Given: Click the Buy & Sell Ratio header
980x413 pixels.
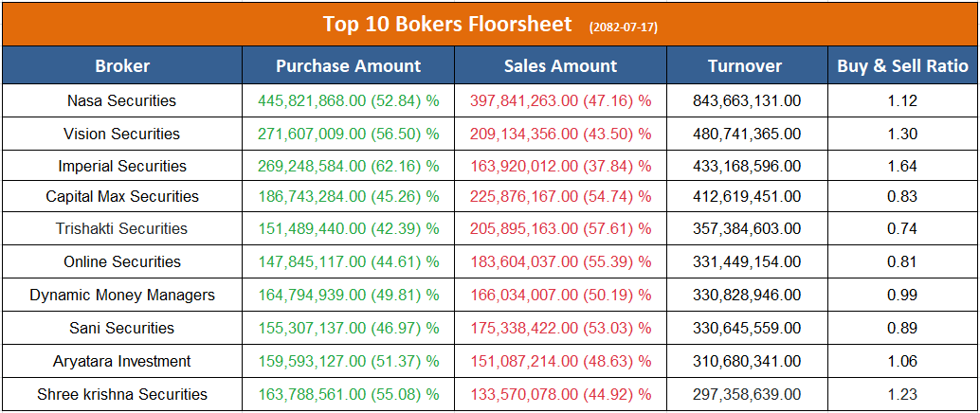Looking at the screenshot, I should 902,66.
